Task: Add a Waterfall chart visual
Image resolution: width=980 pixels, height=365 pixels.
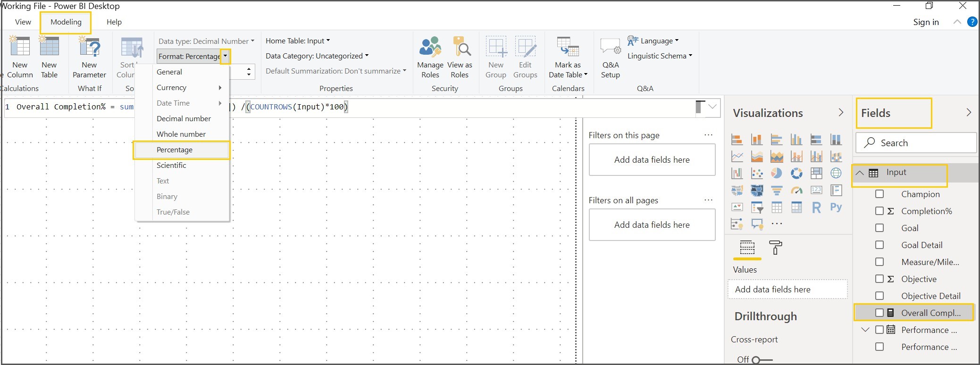Action: click(x=737, y=174)
